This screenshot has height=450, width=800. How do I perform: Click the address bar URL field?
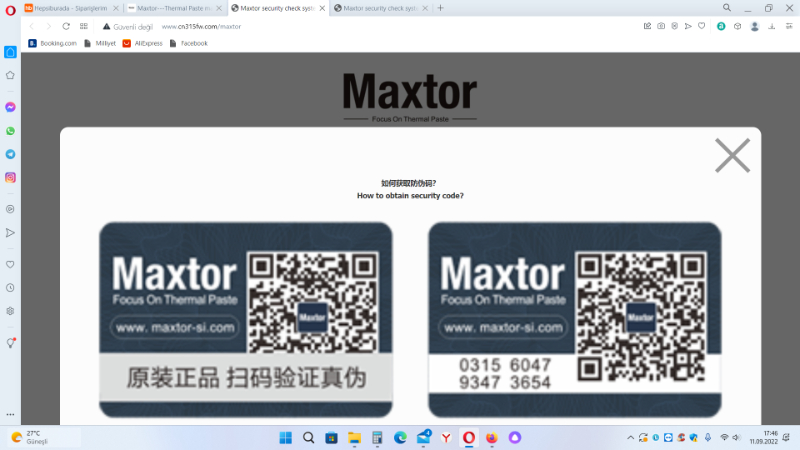click(x=201, y=27)
